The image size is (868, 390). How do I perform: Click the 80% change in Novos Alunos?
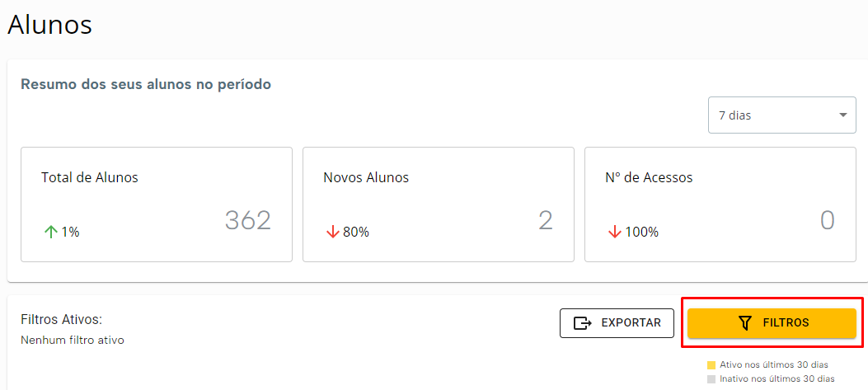(356, 232)
